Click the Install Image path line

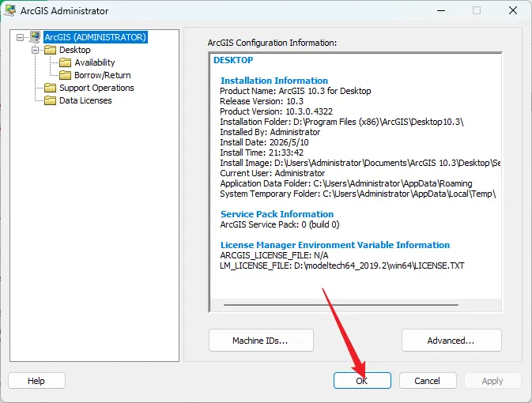360,163
